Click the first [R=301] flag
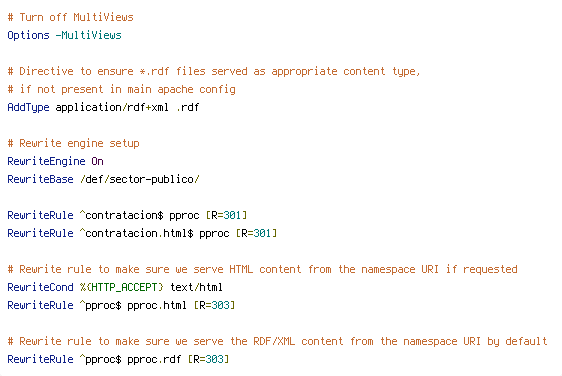The image size is (562, 376). click(227, 215)
